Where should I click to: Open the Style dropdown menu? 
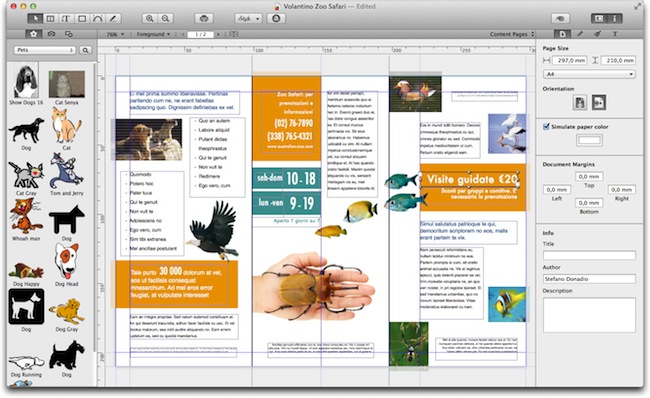[x=248, y=19]
